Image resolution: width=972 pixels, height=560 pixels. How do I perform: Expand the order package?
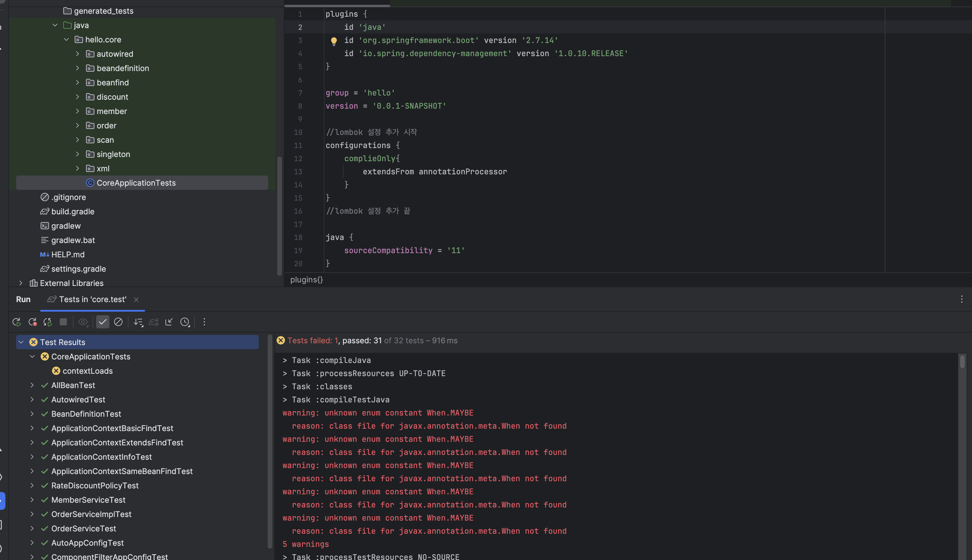click(x=77, y=125)
